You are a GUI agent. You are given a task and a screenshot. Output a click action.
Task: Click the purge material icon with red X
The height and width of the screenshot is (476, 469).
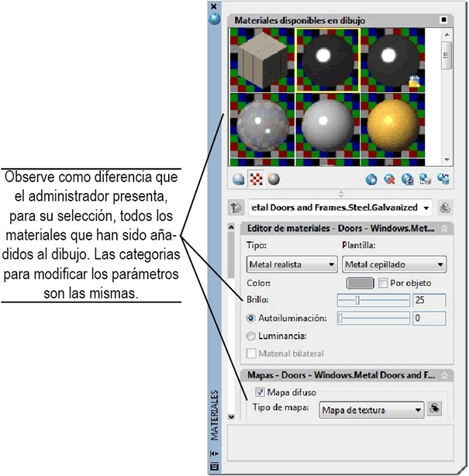[x=389, y=180]
